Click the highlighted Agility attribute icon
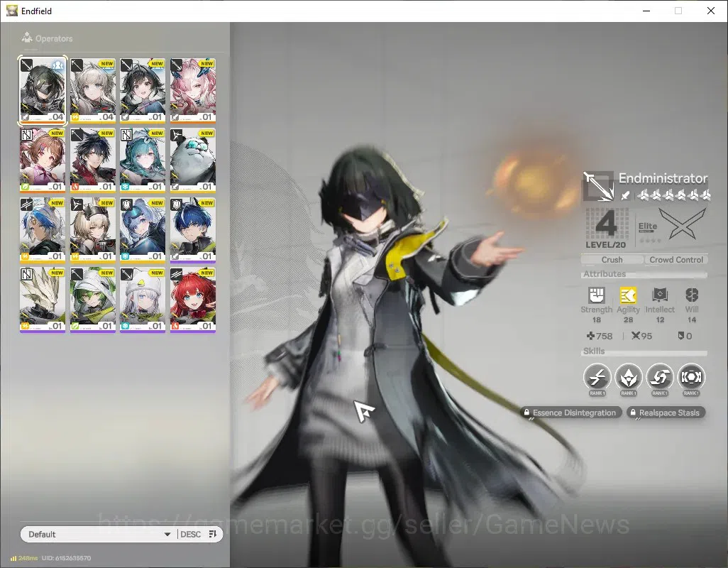 628,295
